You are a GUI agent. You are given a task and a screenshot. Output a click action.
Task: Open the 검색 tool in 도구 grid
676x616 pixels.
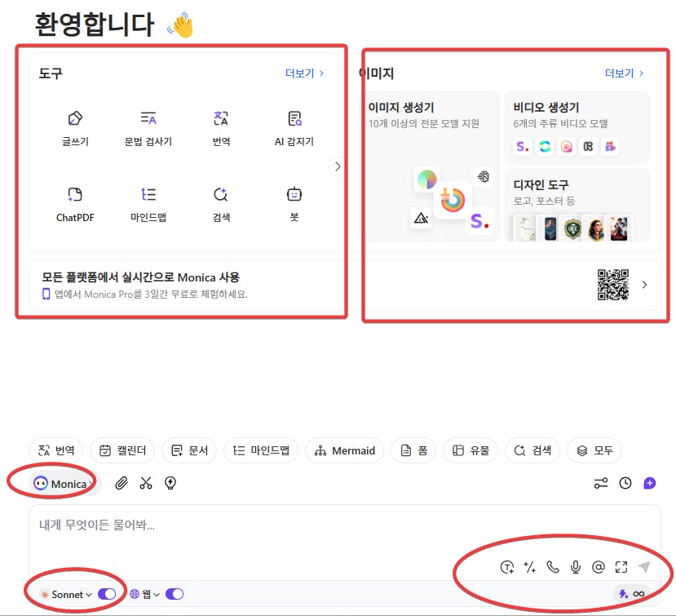tap(221, 205)
